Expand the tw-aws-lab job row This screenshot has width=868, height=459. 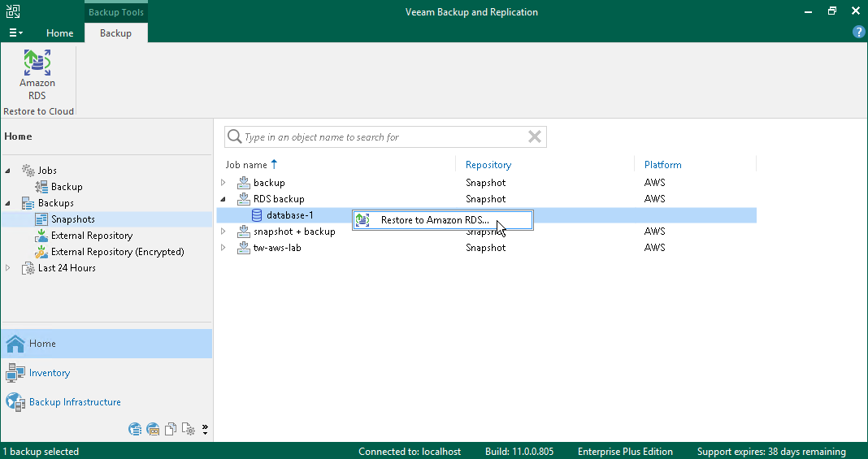point(224,248)
